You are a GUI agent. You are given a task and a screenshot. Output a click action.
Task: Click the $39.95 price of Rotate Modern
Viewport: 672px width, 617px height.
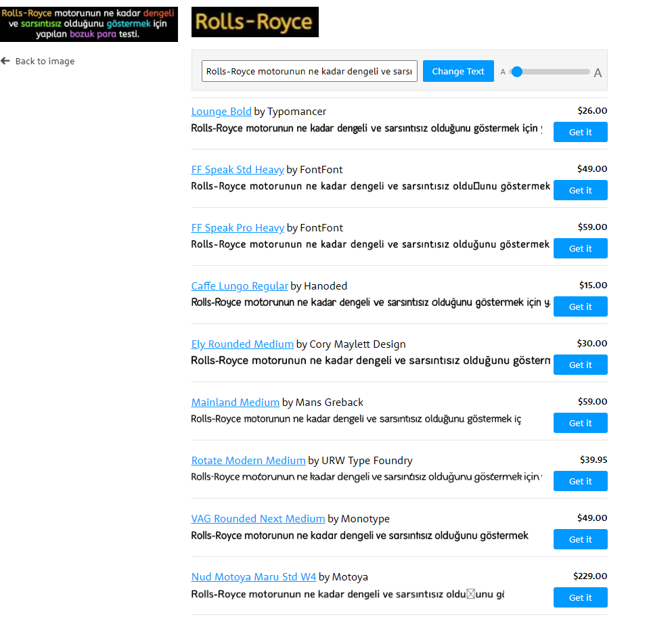pyautogui.click(x=593, y=460)
